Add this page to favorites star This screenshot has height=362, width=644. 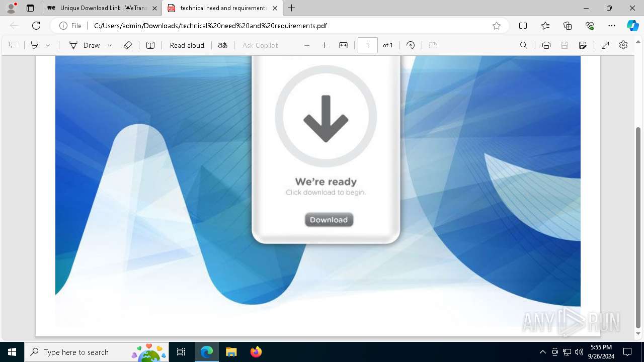coord(497,26)
